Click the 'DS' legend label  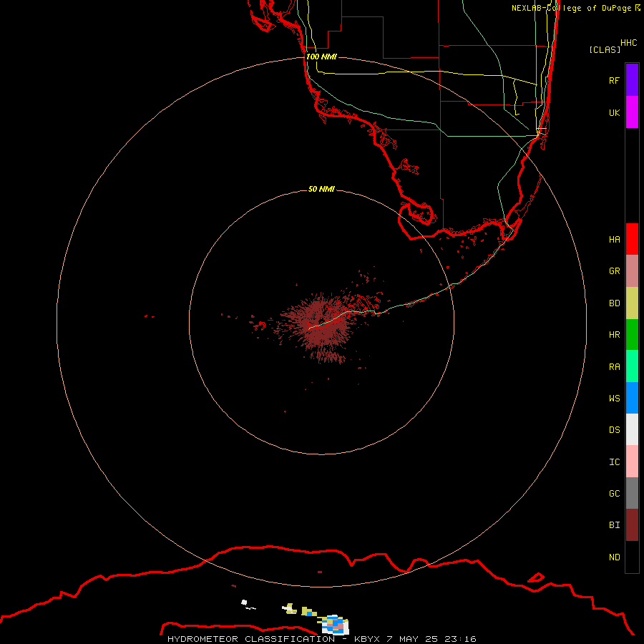click(x=615, y=430)
